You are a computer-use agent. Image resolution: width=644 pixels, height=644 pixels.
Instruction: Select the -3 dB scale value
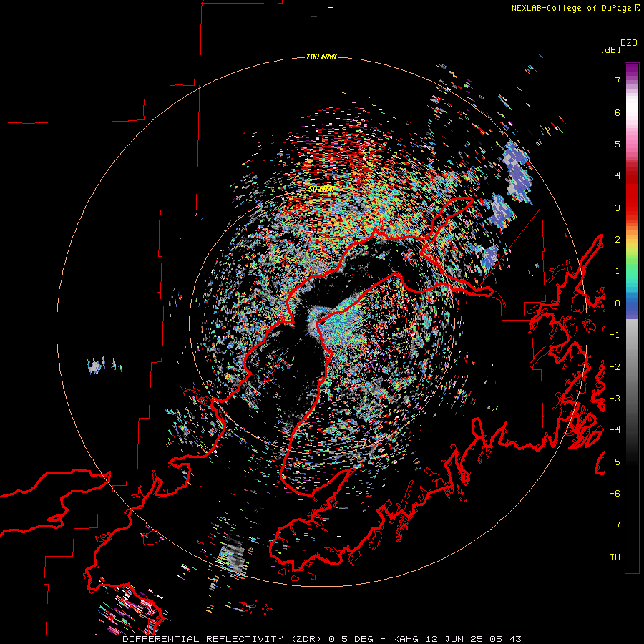pyautogui.click(x=615, y=399)
